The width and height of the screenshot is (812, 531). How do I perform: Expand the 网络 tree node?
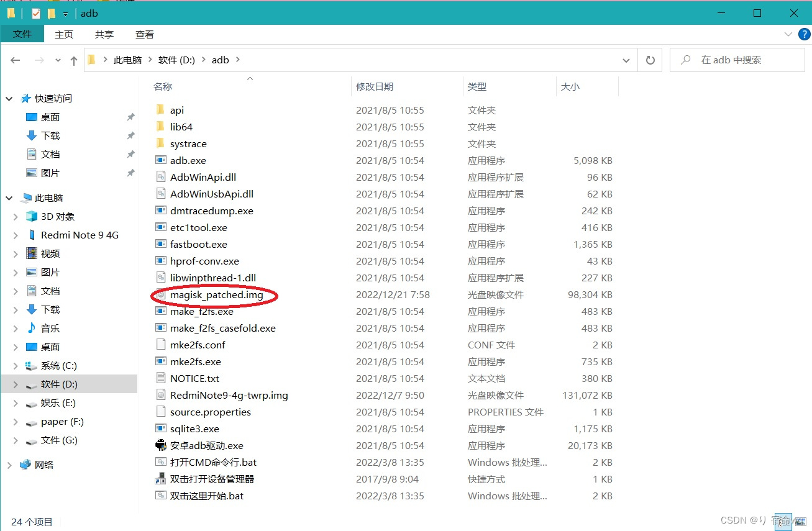9,465
